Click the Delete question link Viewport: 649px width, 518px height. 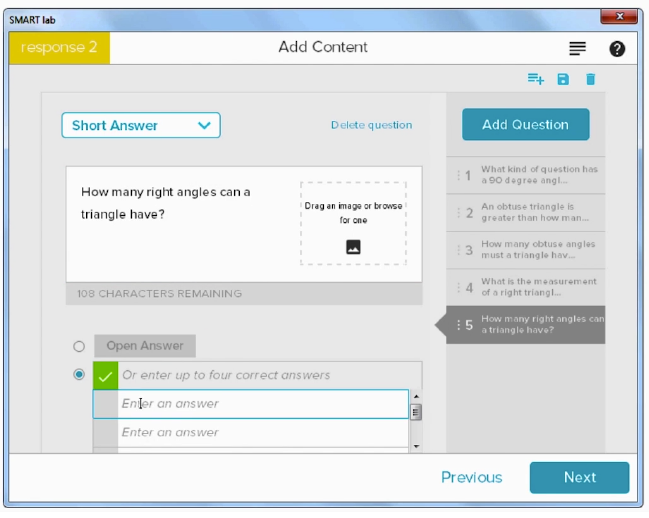point(371,125)
